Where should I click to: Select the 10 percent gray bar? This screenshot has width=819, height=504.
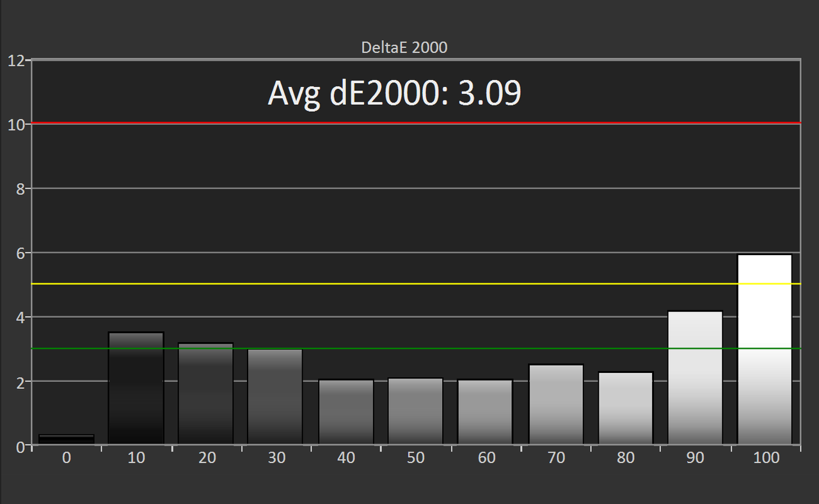[136, 388]
